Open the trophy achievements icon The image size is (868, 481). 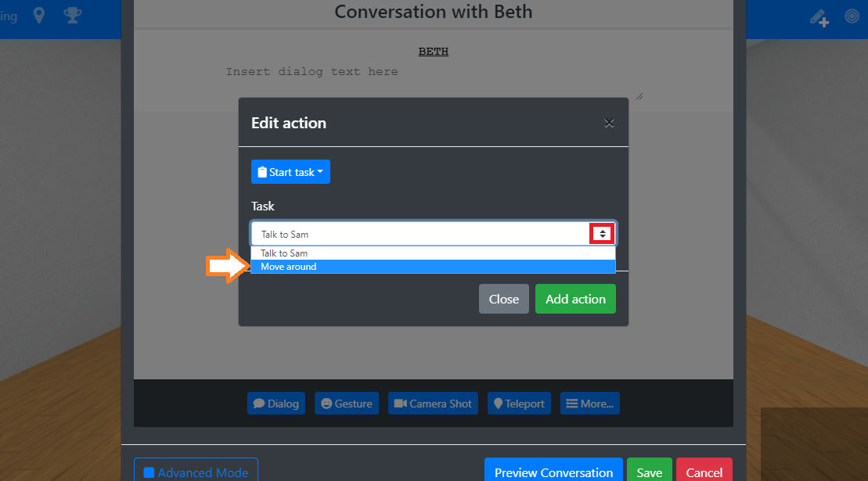72,15
